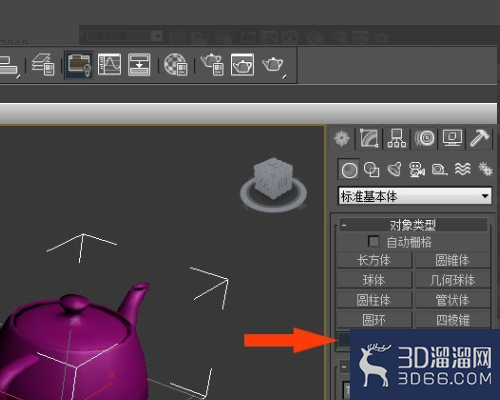
Task: Click the 圆柱体 button
Action: (x=374, y=300)
